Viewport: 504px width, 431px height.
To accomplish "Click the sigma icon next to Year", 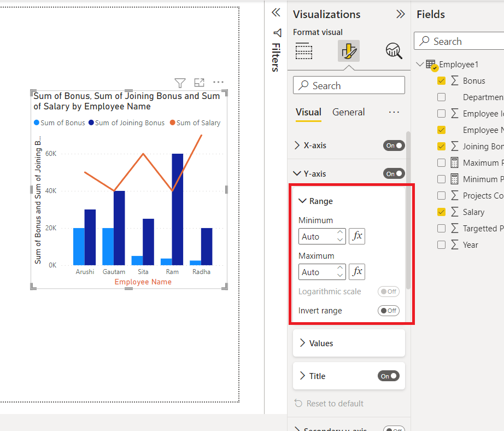I will click(x=454, y=244).
